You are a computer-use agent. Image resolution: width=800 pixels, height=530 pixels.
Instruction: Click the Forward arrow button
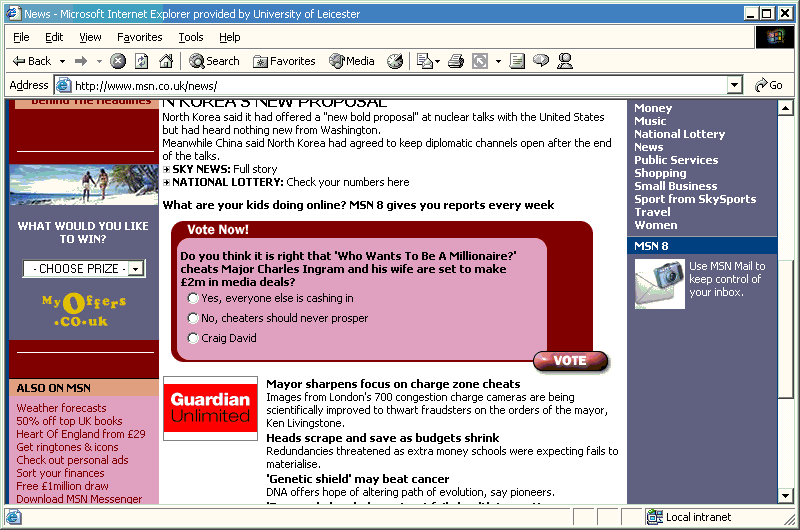pos(81,61)
